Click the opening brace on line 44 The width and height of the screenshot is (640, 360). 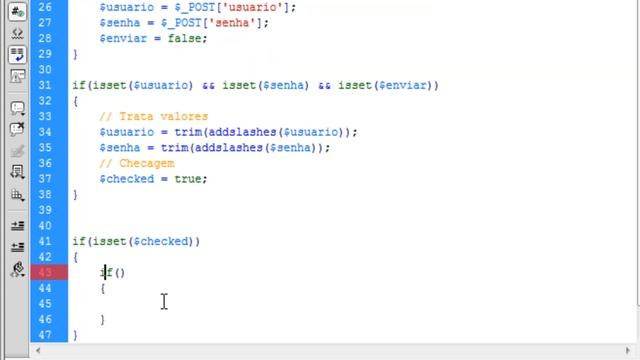(103, 289)
